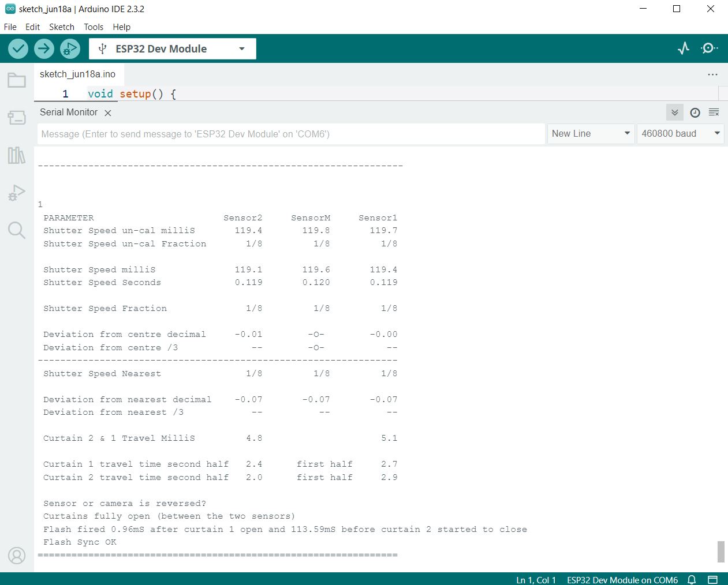This screenshot has width=728, height=585.
Task: Click 'Shutter Speed Seconds' row label
Action: [x=102, y=282]
